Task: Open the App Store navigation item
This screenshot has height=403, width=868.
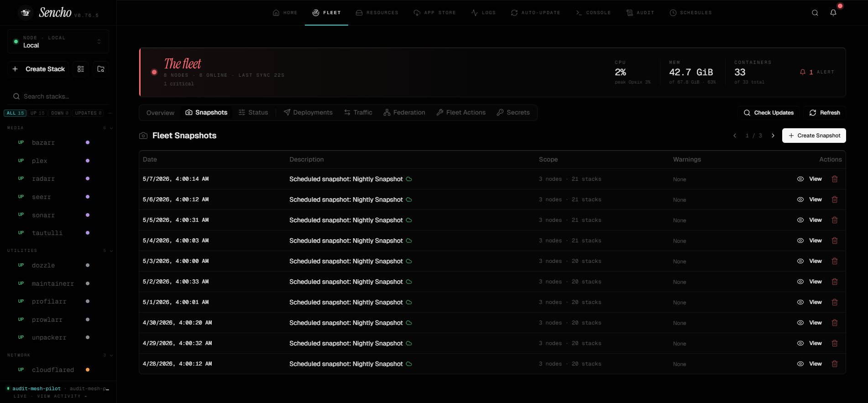Action: pyautogui.click(x=434, y=13)
